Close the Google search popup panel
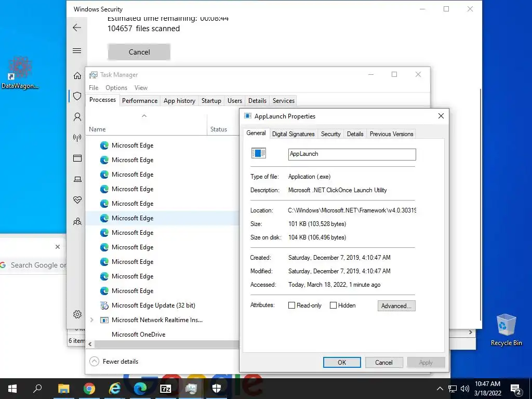Screen dimensions: 532x399 point(58,247)
